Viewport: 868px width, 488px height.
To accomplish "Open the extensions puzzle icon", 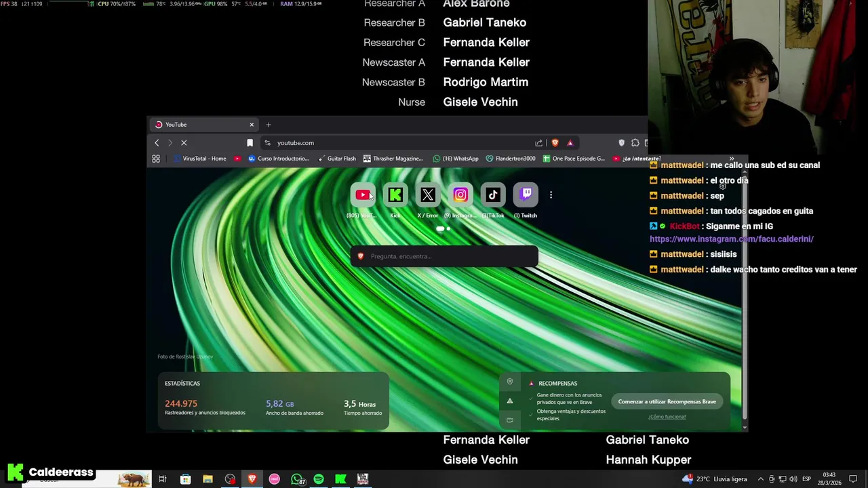I will [x=635, y=143].
